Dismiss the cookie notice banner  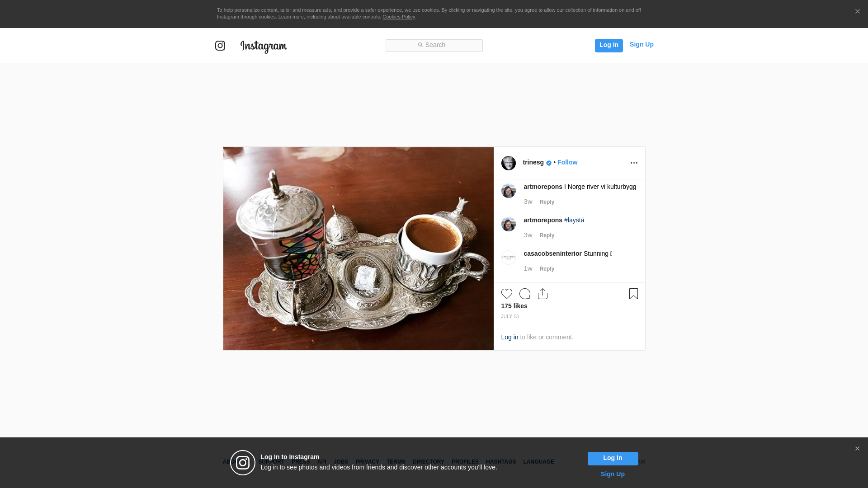point(857,12)
